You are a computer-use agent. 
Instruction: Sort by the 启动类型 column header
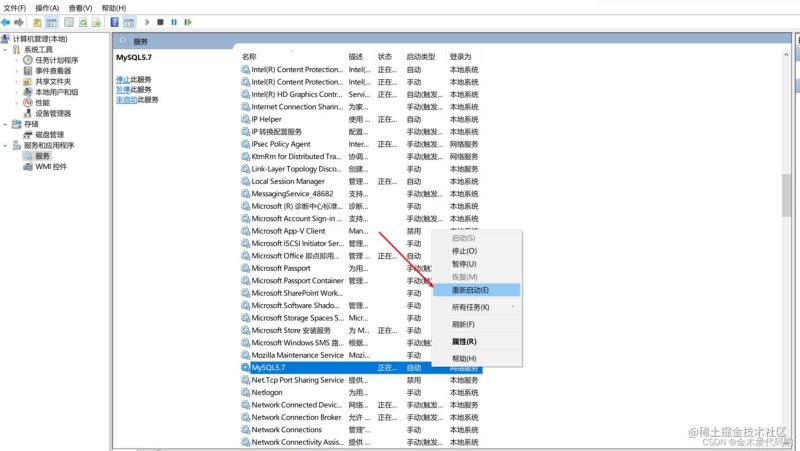point(420,57)
